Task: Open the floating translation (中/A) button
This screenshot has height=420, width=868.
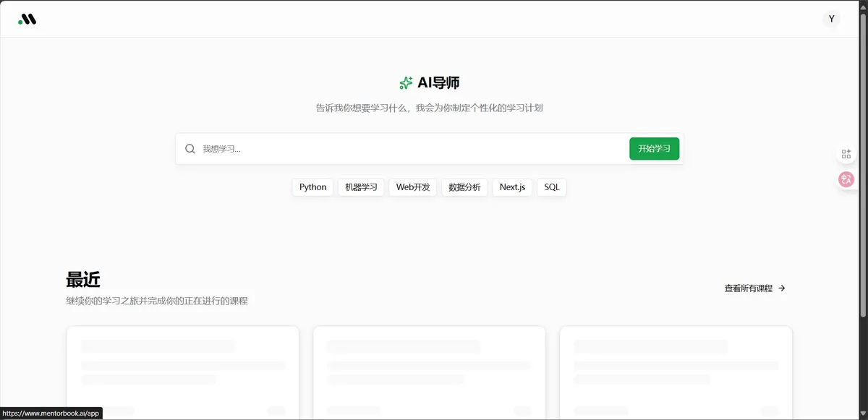Action: (846, 179)
